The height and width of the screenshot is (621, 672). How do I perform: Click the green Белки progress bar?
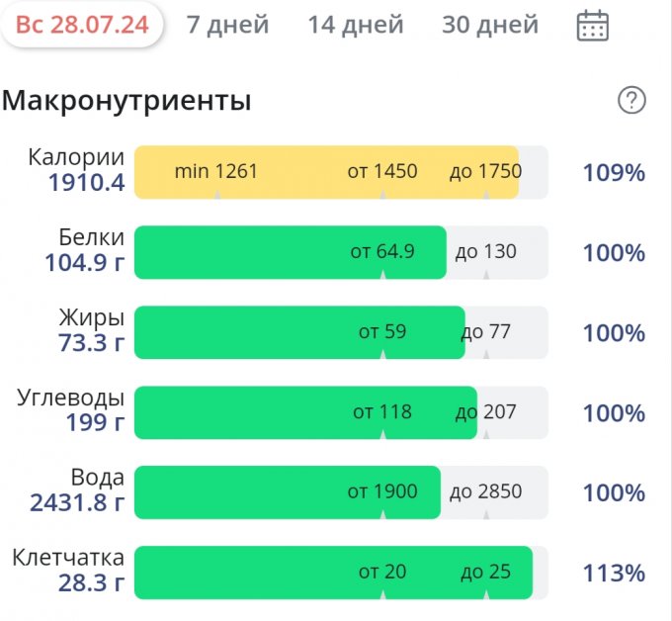click(x=290, y=252)
